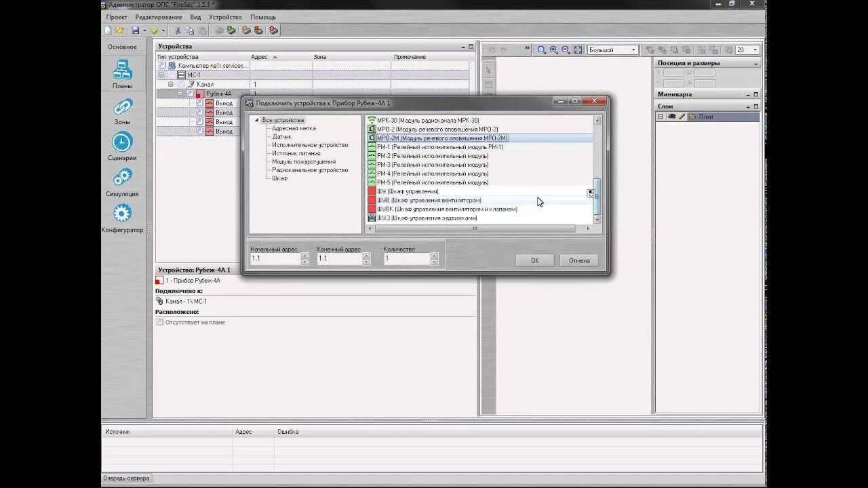868x488 pixels.
Task: Click the Основное sidebar tab header
Action: pyautogui.click(x=123, y=47)
